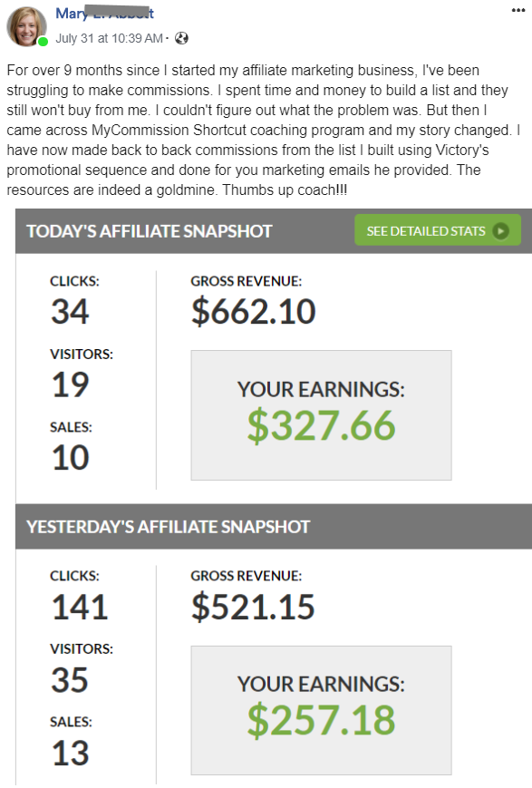Click today's gross revenue $662.10

pos(253,312)
